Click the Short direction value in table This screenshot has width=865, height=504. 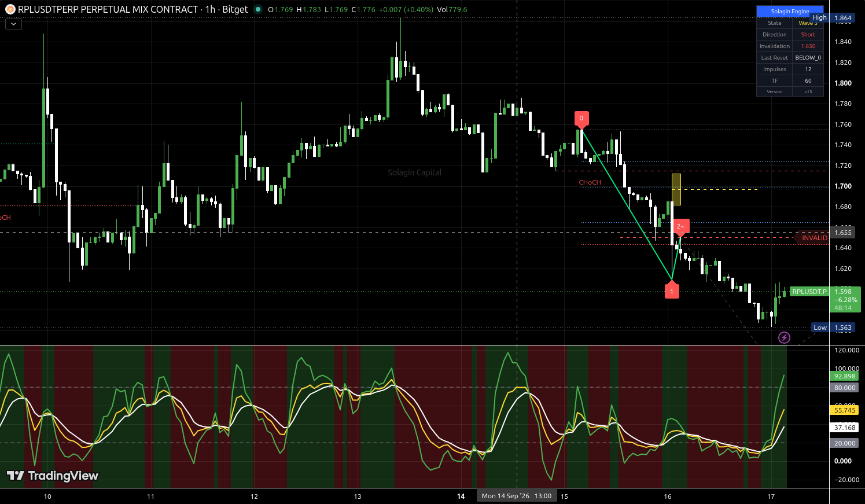click(x=808, y=35)
